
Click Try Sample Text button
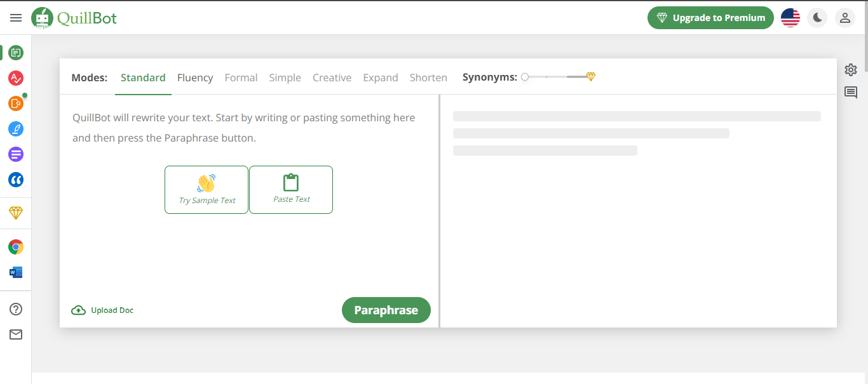(207, 190)
